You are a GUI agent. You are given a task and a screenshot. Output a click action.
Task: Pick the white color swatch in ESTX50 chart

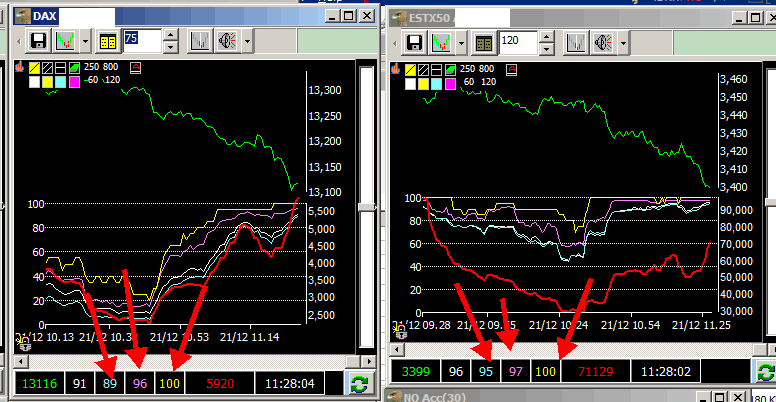point(411,84)
